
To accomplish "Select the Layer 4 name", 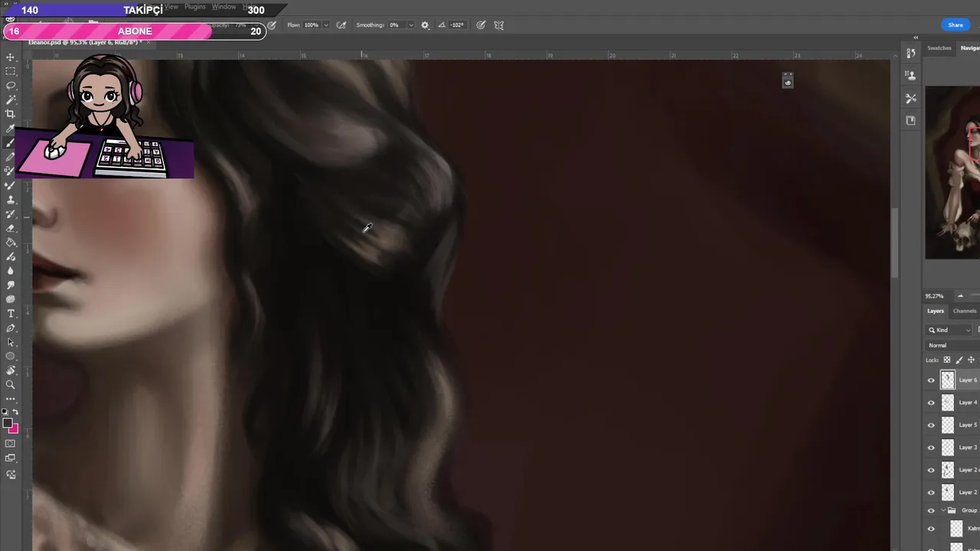I will (968, 403).
